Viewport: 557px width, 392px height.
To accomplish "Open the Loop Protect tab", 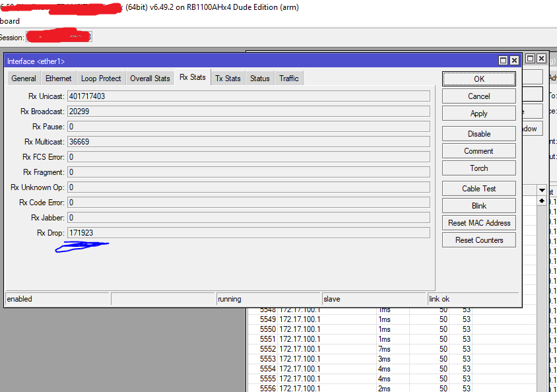I will click(x=101, y=79).
